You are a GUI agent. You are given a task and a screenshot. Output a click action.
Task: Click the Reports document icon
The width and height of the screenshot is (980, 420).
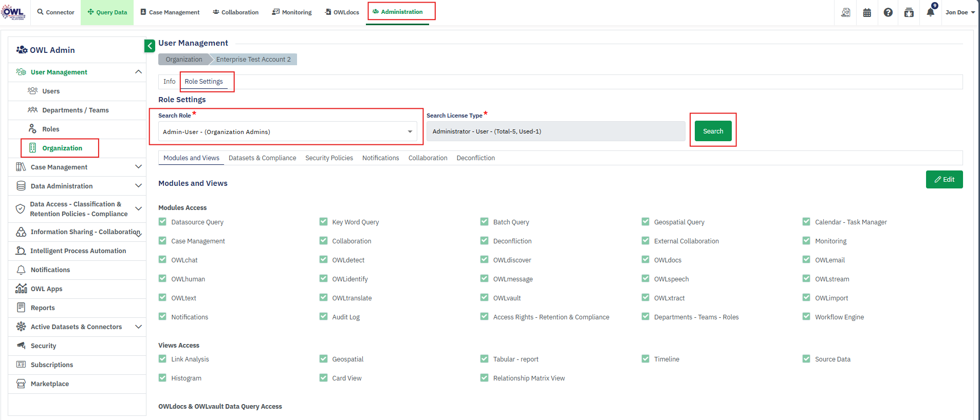pos(21,308)
